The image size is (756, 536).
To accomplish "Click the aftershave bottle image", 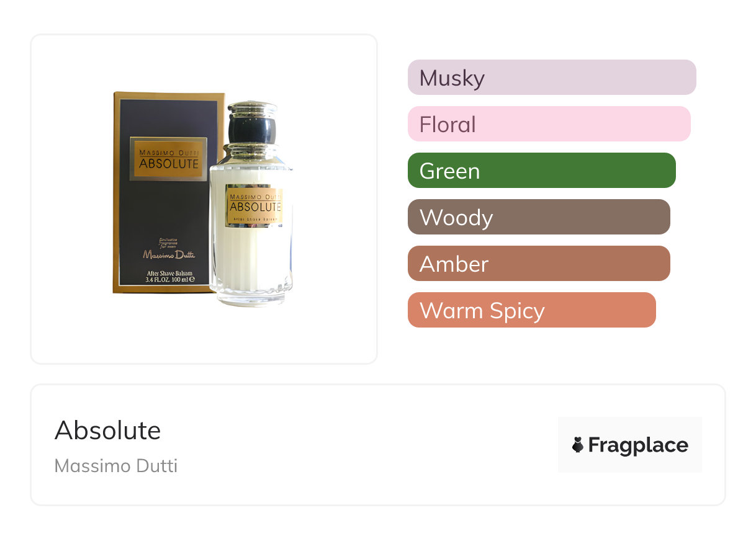I will point(251,203).
